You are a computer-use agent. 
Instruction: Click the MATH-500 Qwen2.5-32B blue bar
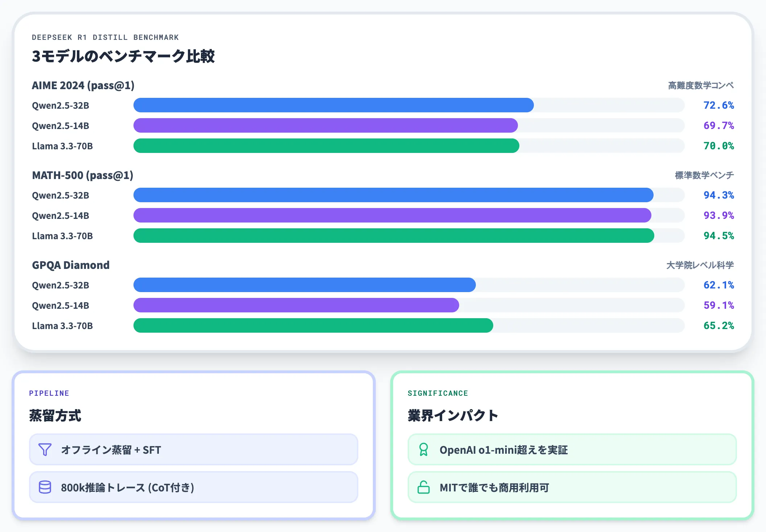click(394, 195)
